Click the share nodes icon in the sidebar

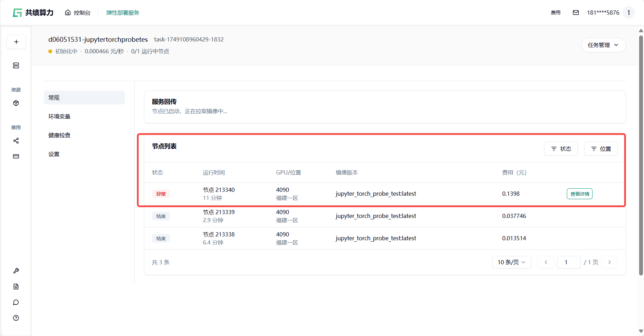click(16, 141)
